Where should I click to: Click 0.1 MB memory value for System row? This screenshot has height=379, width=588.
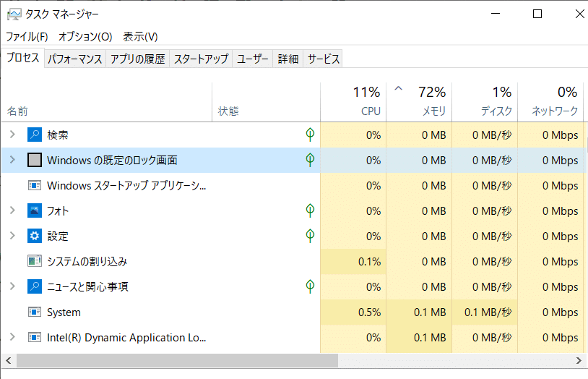pos(430,312)
